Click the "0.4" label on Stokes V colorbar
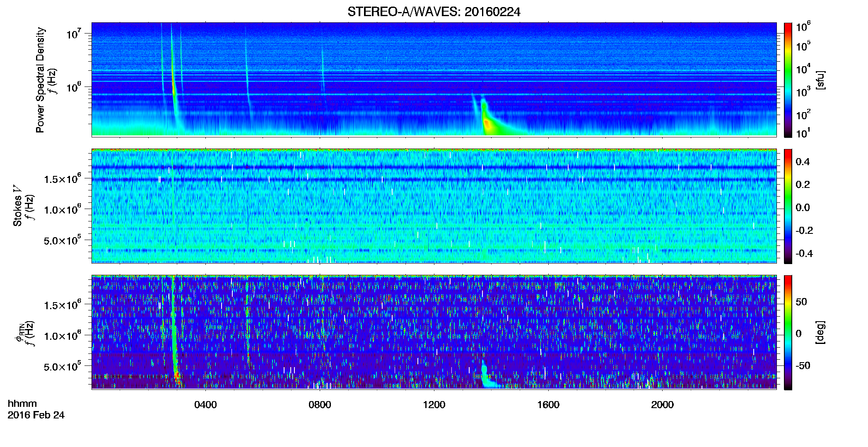Screen dimensions: 868x447 pos(803,162)
